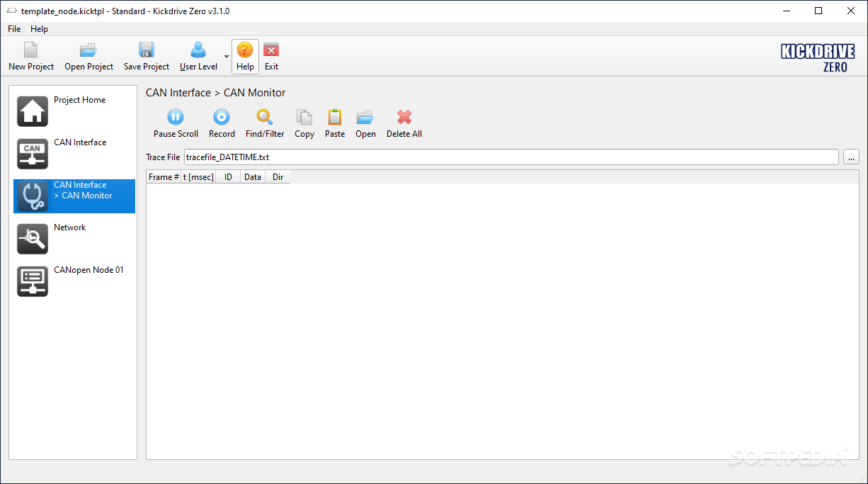Click the Copy icon in the monitor toolbar
This screenshot has height=484, width=868.
(304, 118)
